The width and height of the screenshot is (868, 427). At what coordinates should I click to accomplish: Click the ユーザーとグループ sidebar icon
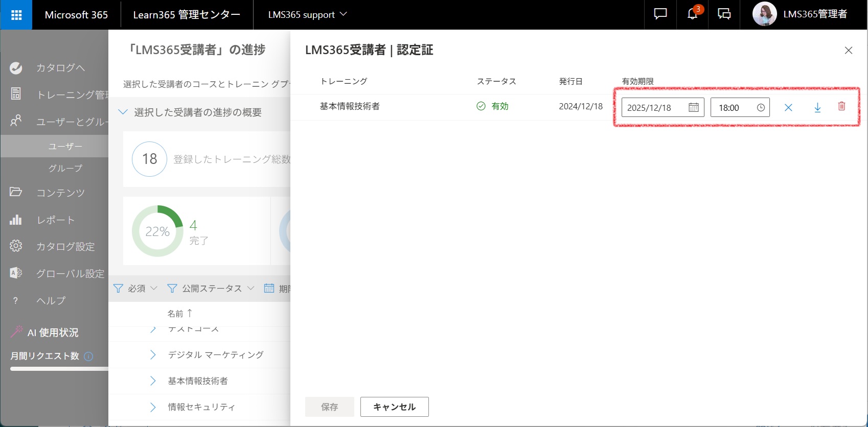pos(16,121)
